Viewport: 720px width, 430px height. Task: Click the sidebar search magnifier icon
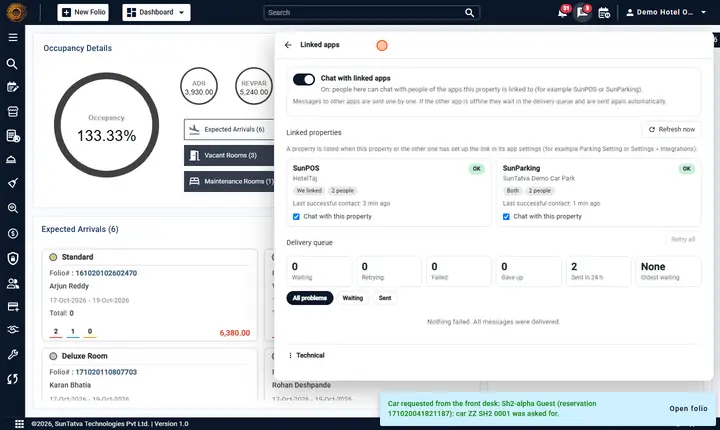[x=12, y=64]
